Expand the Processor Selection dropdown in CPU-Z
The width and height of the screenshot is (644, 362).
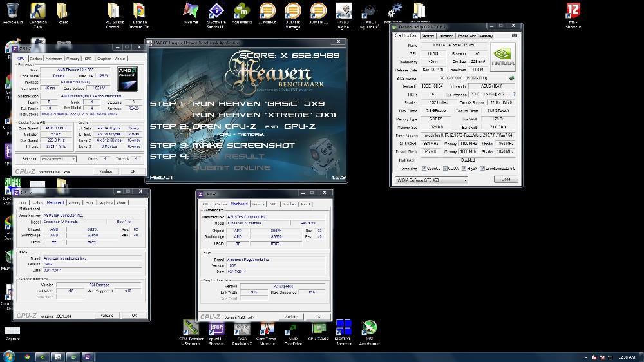73,159
